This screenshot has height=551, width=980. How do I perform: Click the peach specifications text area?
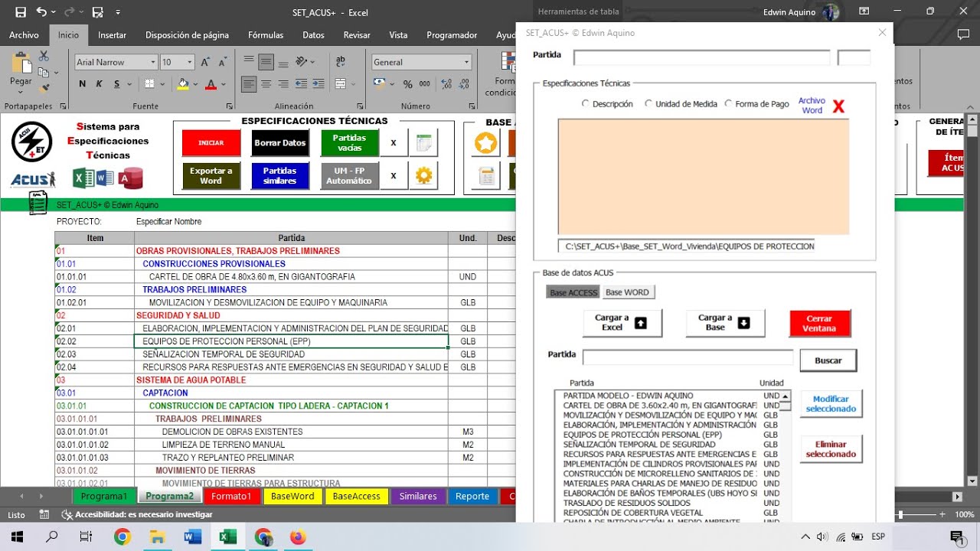tap(703, 177)
